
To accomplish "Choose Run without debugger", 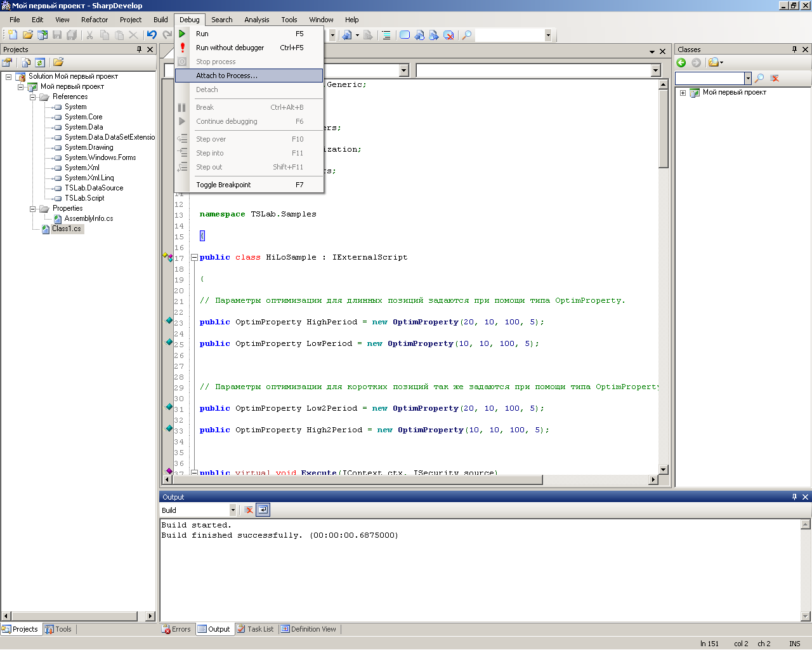I will coord(230,48).
